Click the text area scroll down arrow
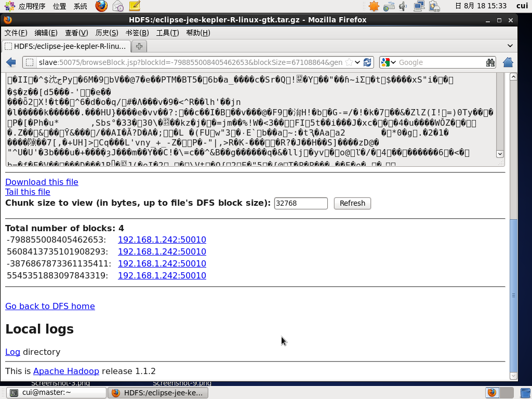This screenshot has width=532, height=399. pyautogui.click(x=500, y=154)
